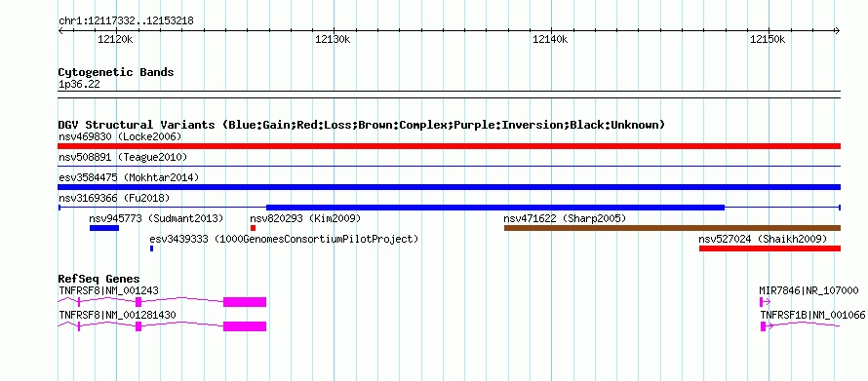Click the 12120k ruler tick label
This screenshot has width=868, height=381.
115,39
